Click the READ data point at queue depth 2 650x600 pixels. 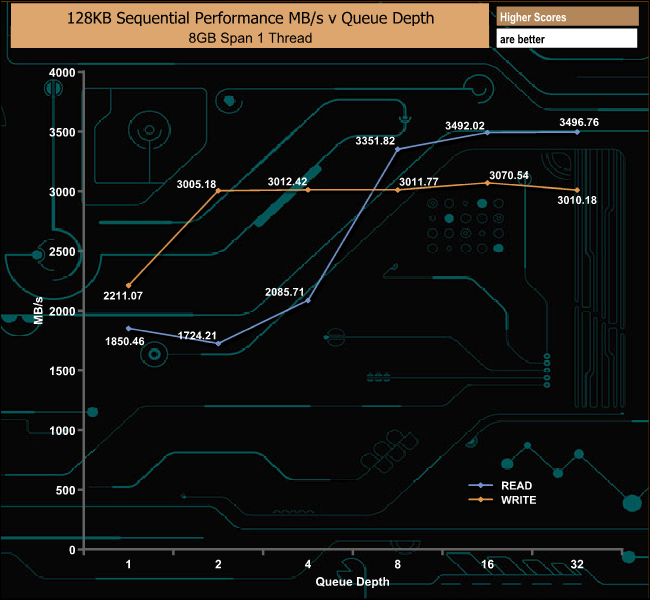(x=218, y=344)
